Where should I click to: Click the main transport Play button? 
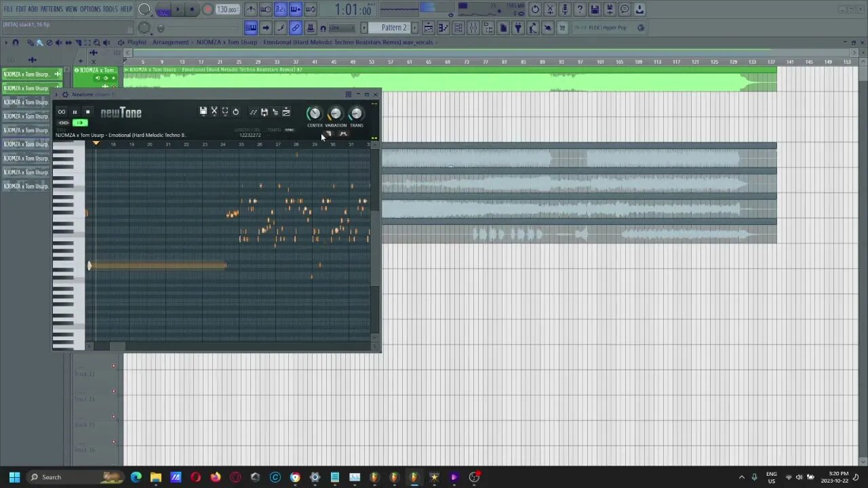click(178, 9)
